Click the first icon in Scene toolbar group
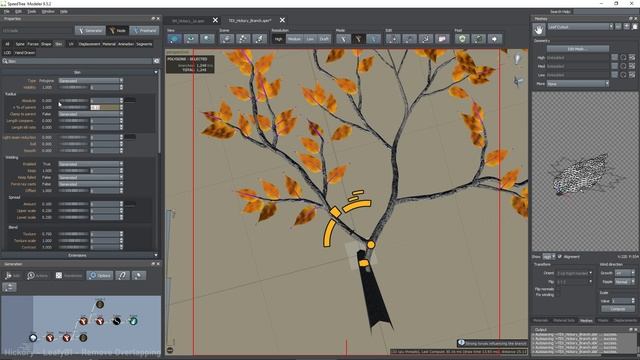 point(227,39)
